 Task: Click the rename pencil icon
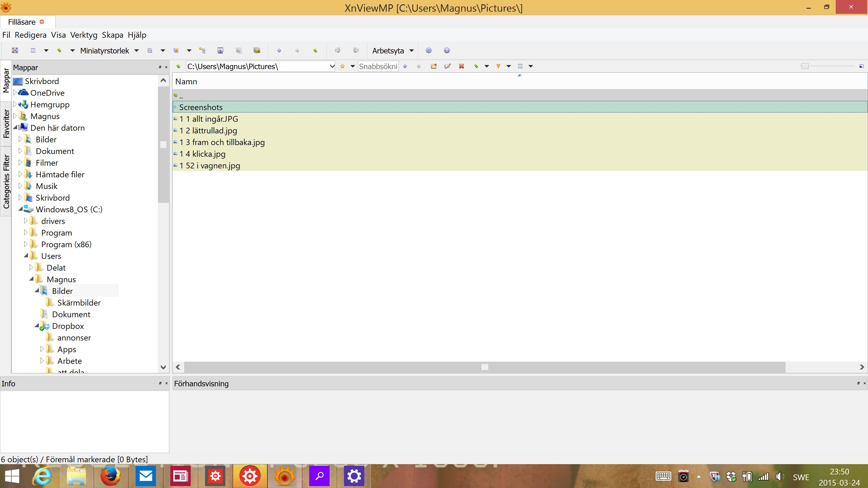[448, 66]
